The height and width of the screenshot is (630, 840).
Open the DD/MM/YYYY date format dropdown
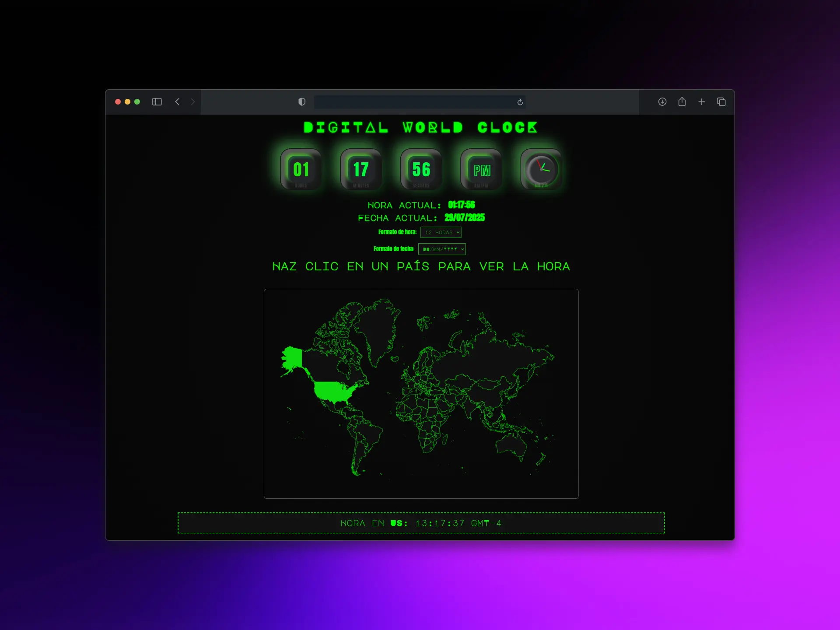(x=442, y=249)
